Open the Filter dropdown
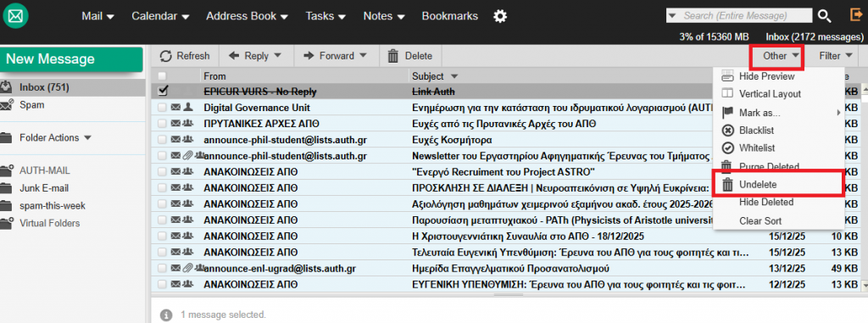Image resolution: width=868 pixels, height=323 pixels. point(835,56)
